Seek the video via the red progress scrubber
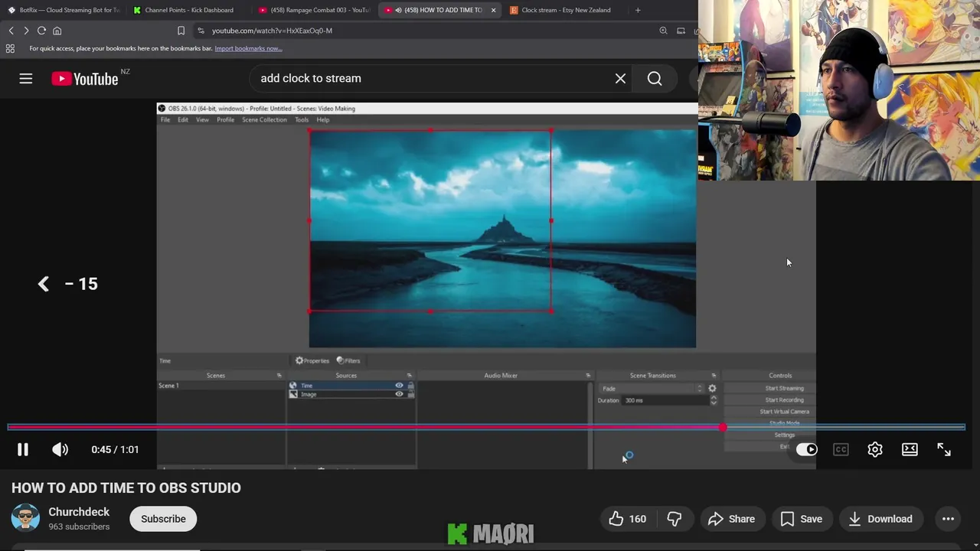Screen dimensions: 980x551 [x=723, y=427]
